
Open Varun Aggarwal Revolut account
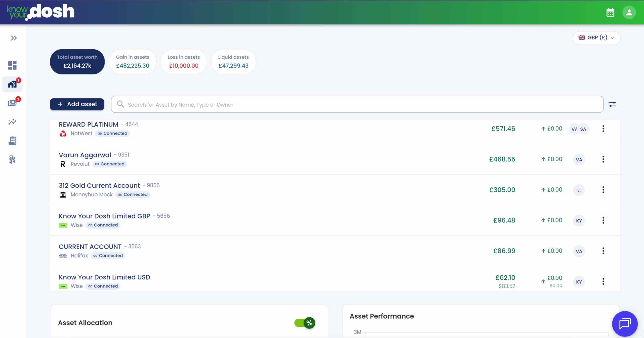(x=335, y=159)
